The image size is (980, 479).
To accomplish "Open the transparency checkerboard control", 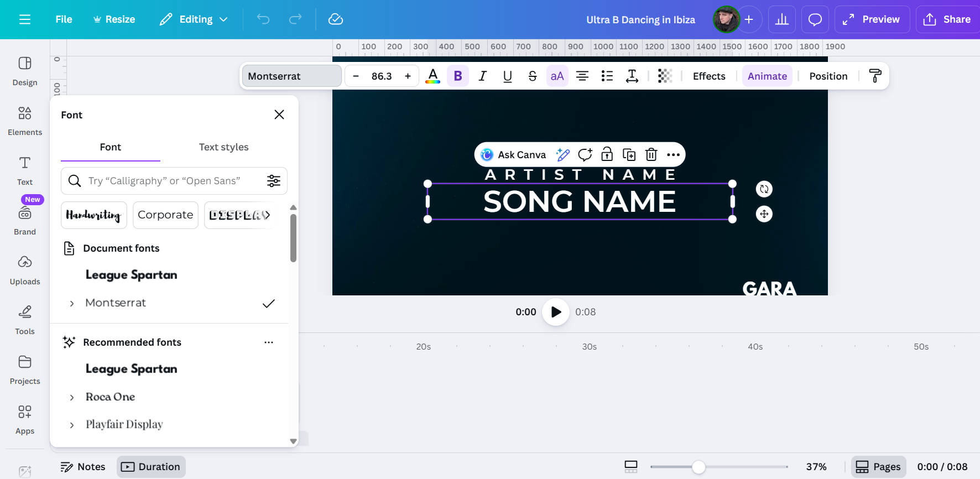I will point(665,76).
